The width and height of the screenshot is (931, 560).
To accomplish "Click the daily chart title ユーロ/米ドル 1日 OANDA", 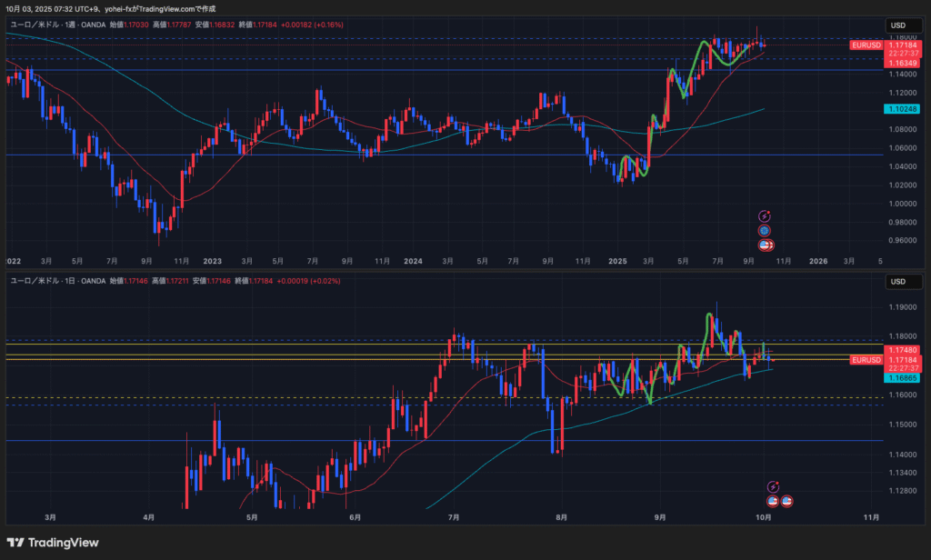I will coord(55,282).
